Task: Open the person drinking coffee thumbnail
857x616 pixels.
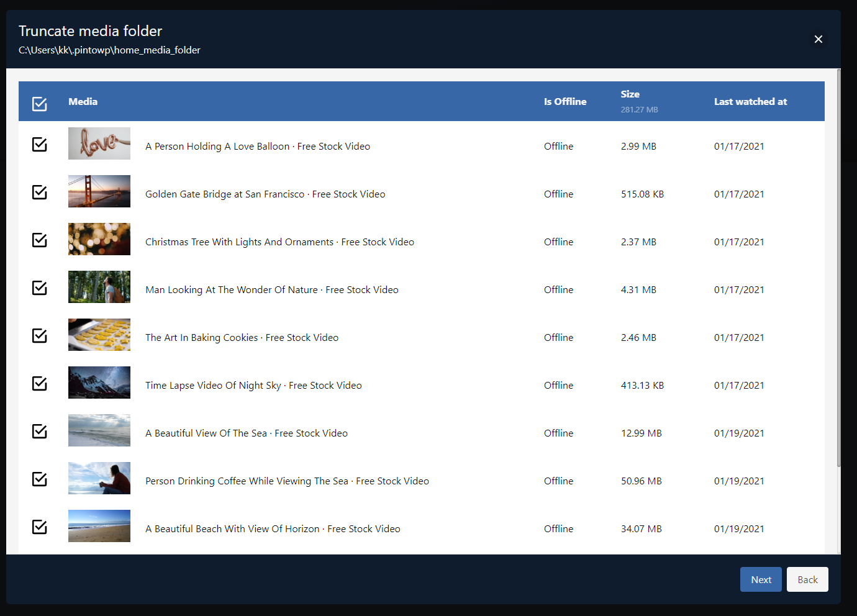Action: pyautogui.click(x=99, y=478)
